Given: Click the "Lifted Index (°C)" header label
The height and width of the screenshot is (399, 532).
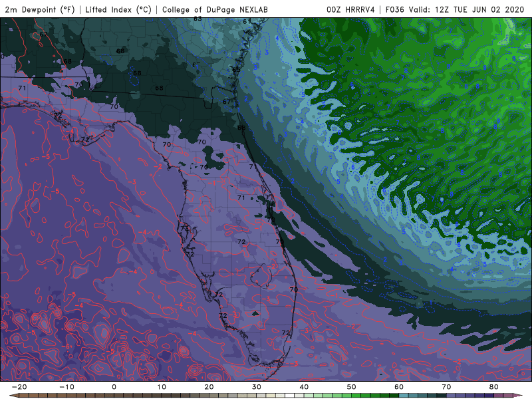Looking at the screenshot, I should click(118, 9).
